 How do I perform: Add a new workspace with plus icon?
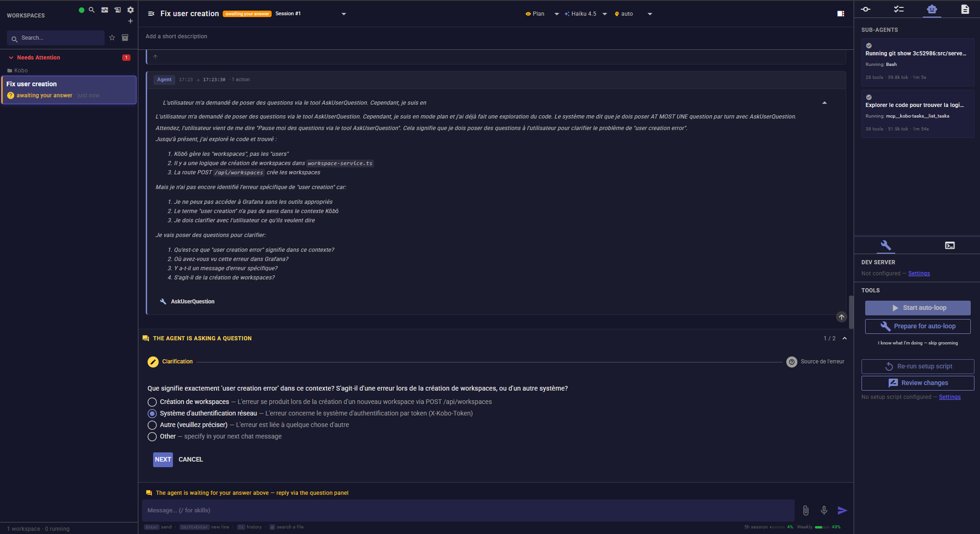(x=130, y=21)
